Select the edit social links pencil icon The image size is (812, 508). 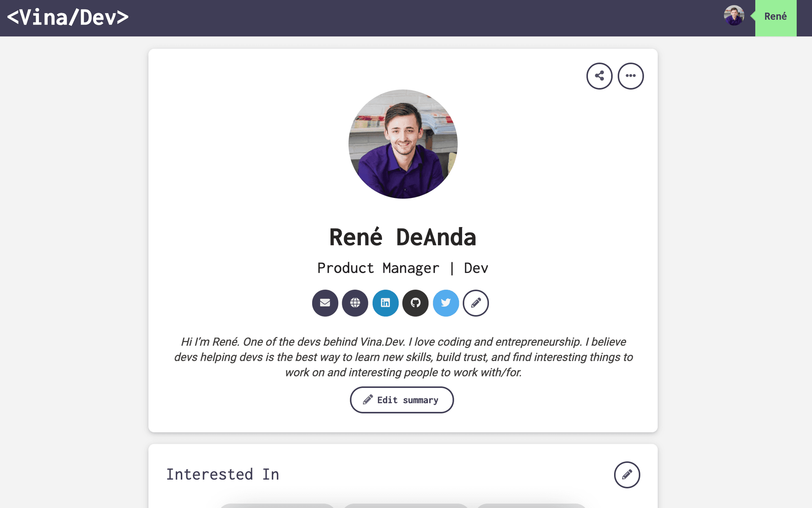[x=476, y=303]
